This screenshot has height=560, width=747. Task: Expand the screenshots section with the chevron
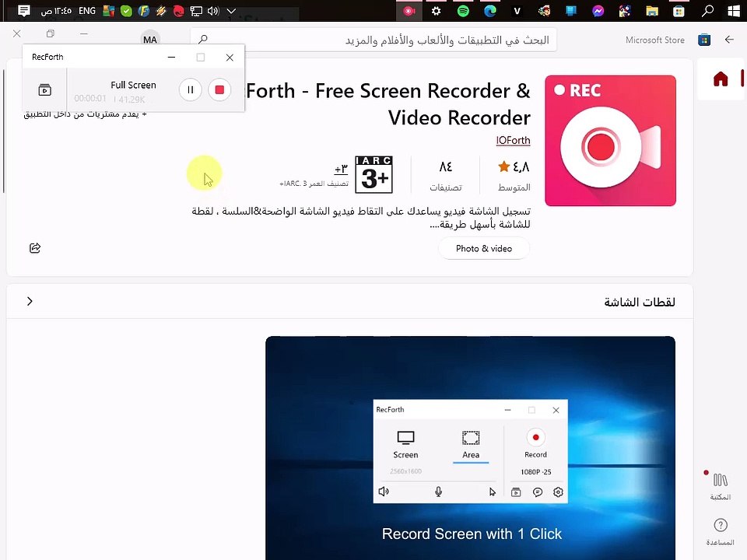pyautogui.click(x=30, y=301)
